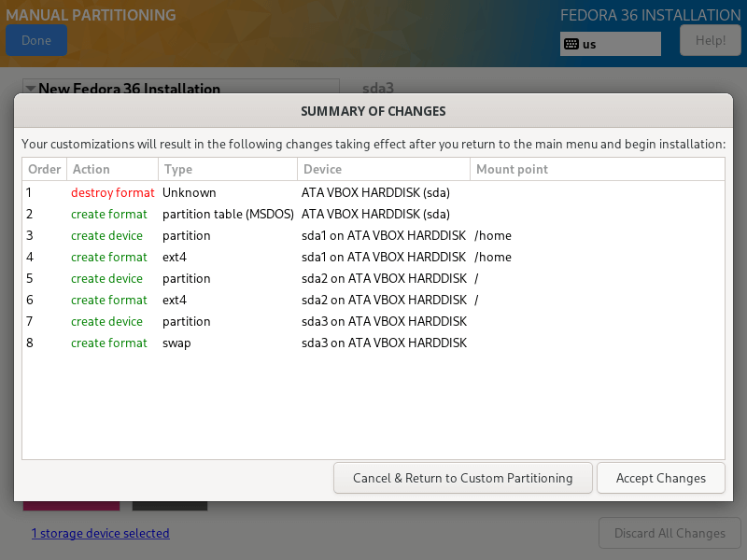Image resolution: width=747 pixels, height=560 pixels.
Task: Open the Help! button
Action: [x=710, y=41]
